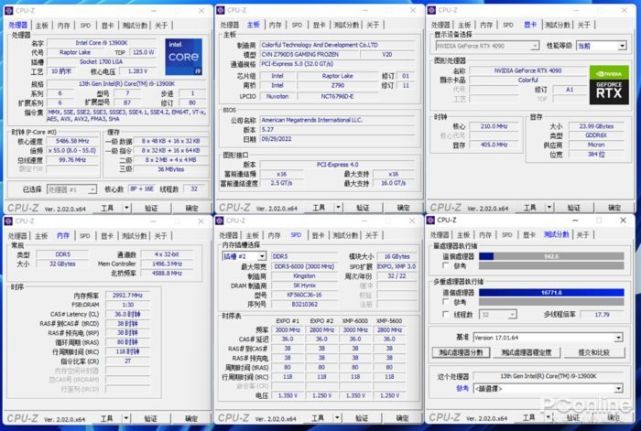
Task: Open 工具 dropdown arrow in memory window
Action: pyautogui.click(x=126, y=418)
